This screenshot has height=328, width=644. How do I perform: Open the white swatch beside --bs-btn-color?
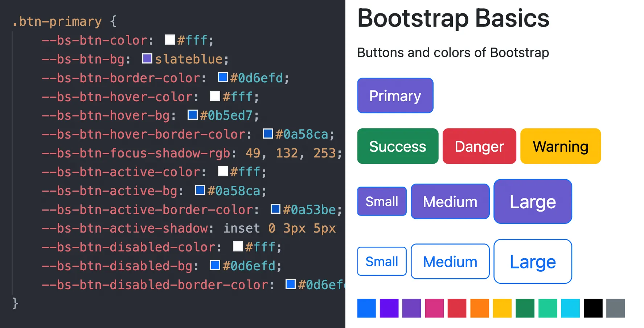tap(169, 40)
